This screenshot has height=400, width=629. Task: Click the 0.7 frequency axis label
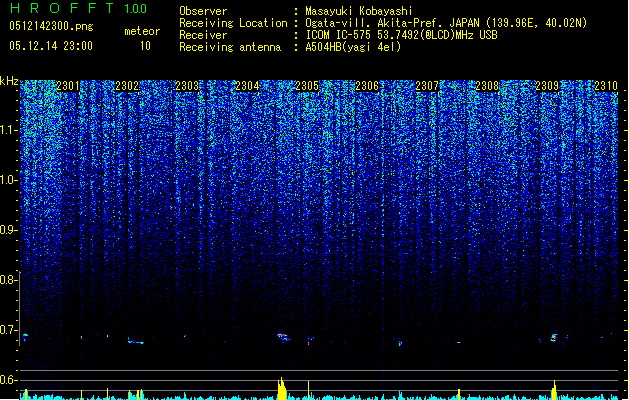(x=8, y=330)
